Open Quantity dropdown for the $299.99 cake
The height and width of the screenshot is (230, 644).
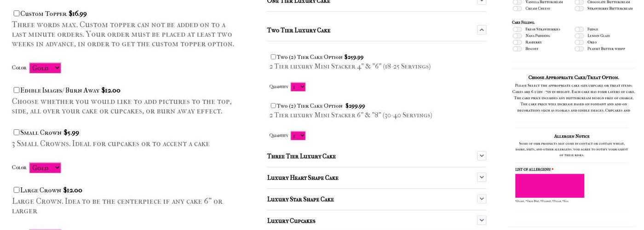point(298,136)
